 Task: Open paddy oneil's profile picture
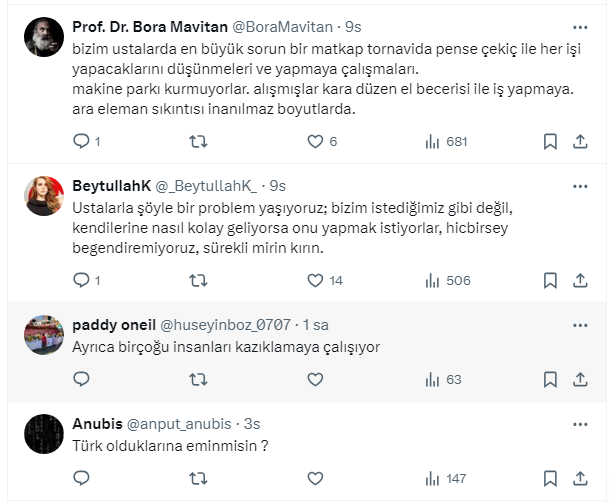(x=45, y=335)
